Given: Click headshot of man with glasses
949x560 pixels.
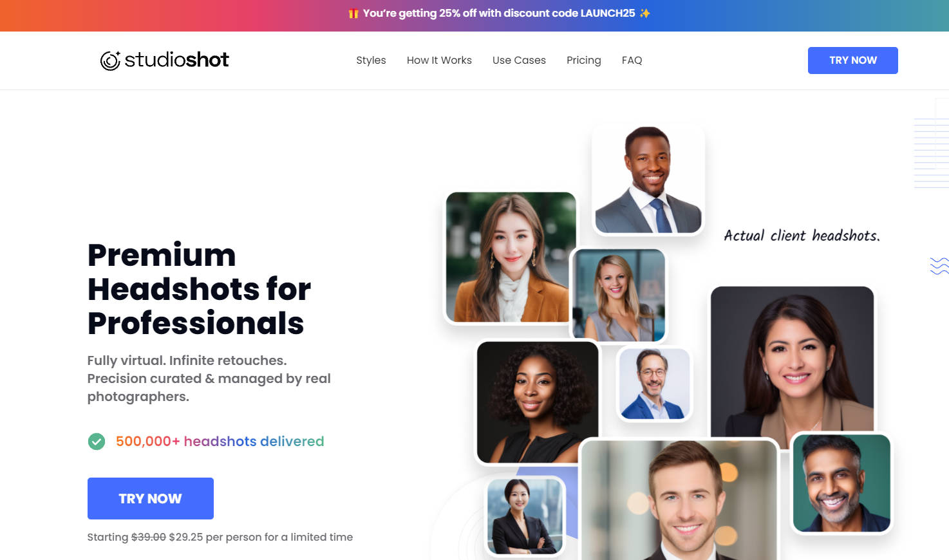Looking at the screenshot, I should pyautogui.click(x=654, y=384).
